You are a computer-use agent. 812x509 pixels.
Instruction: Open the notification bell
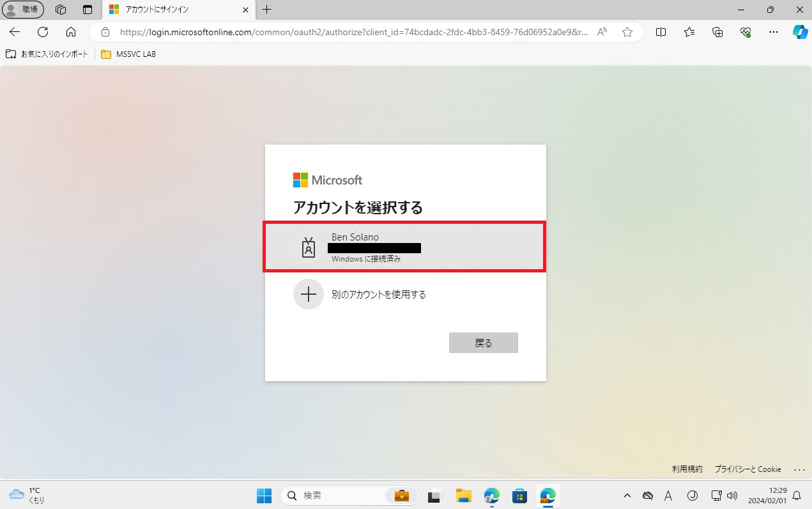pyautogui.click(x=797, y=495)
